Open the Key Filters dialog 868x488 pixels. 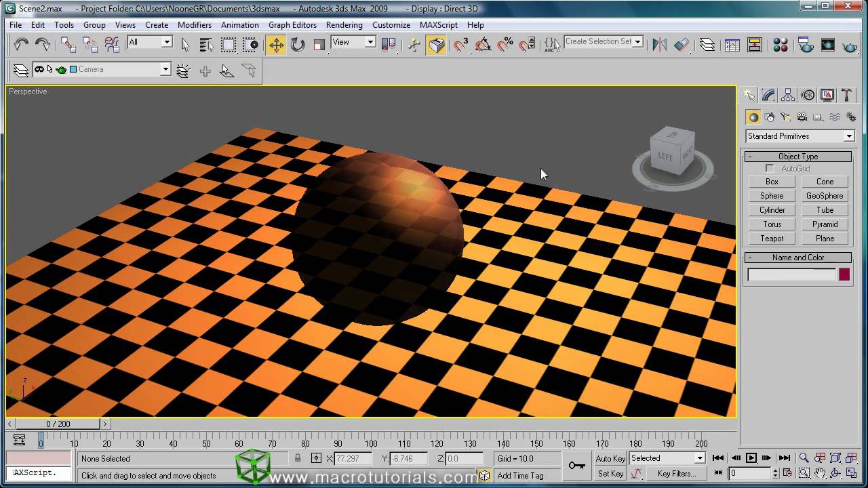pos(677,474)
